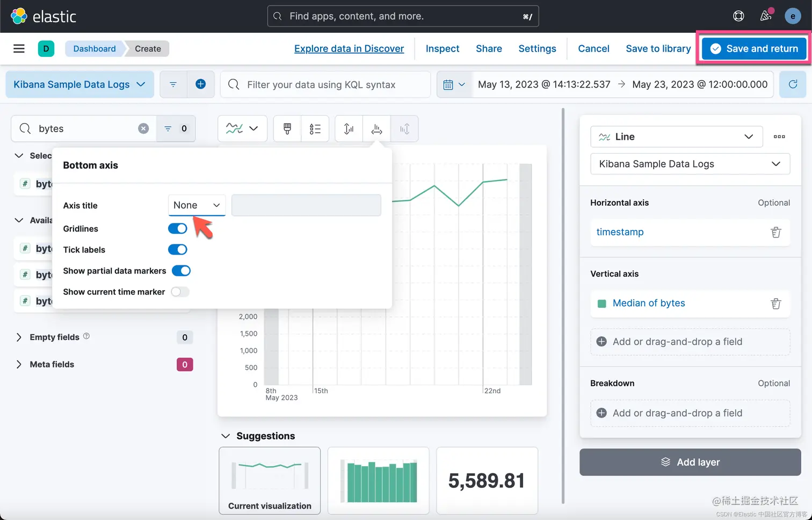
Task: Open field type filter next to search
Action: coord(176,128)
